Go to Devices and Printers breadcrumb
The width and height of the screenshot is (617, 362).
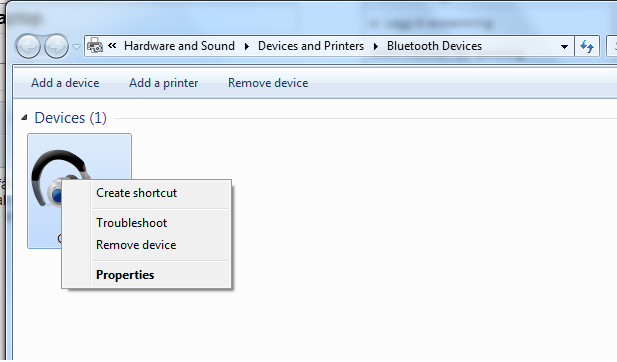pyautogui.click(x=311, y=46)
